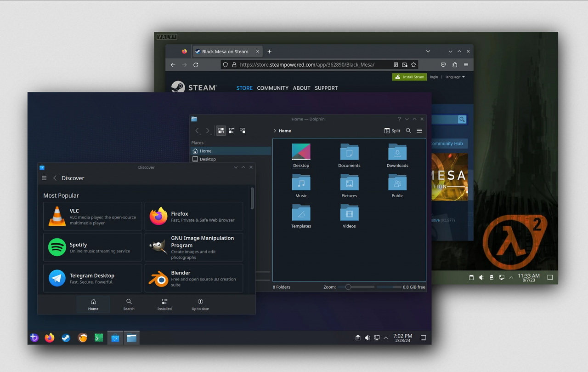The width and height of the screenshot is (588, 372).
Task: Switch Dolphin to Compact view mode
Action: [232, 131]
